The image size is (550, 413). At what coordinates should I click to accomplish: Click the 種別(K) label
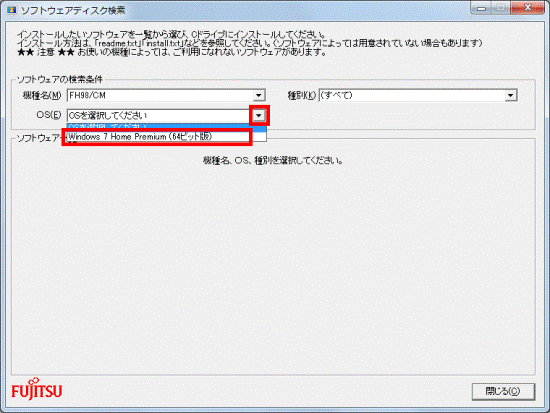coord(302,95)
